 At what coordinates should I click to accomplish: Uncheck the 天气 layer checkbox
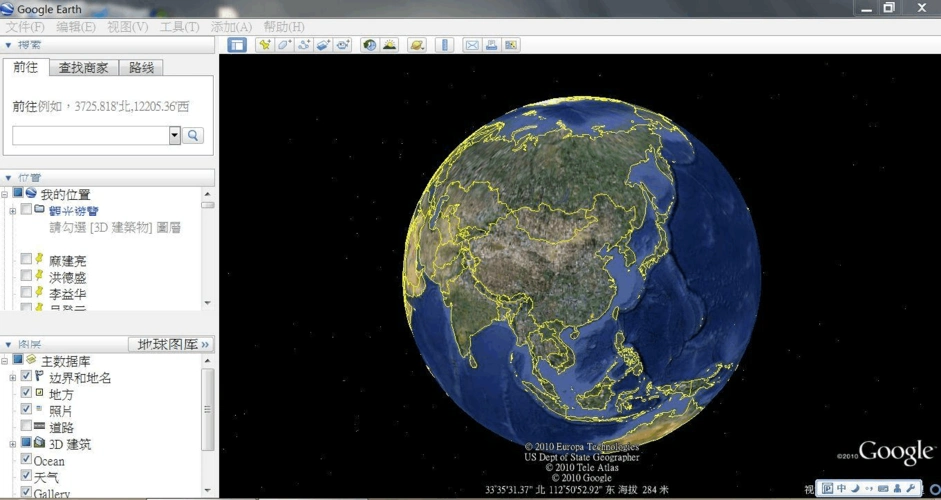tap(26, 475)
